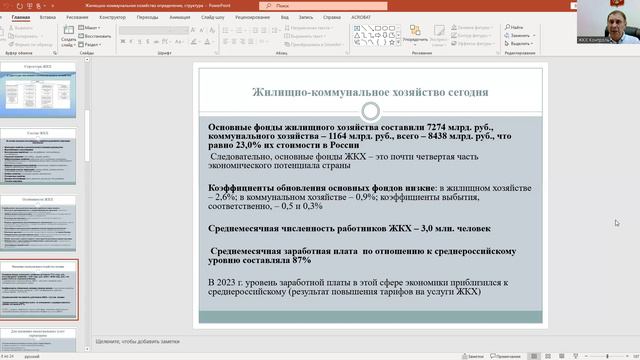Click the text highlight color icon
Screen dimensions: 640x360
point(194,42)
